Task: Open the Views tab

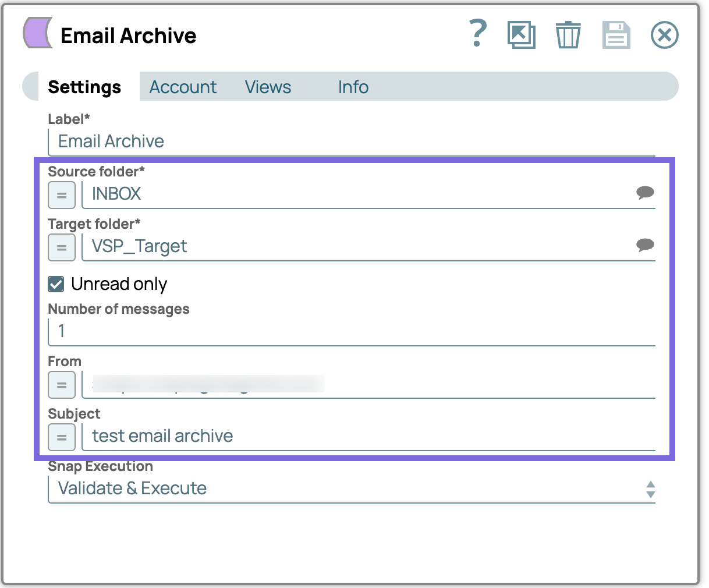Action: click(268, 87)
